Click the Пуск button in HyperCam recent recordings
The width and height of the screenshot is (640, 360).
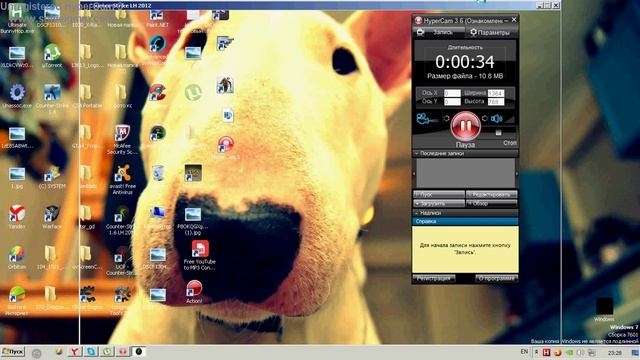pos(439,195)
